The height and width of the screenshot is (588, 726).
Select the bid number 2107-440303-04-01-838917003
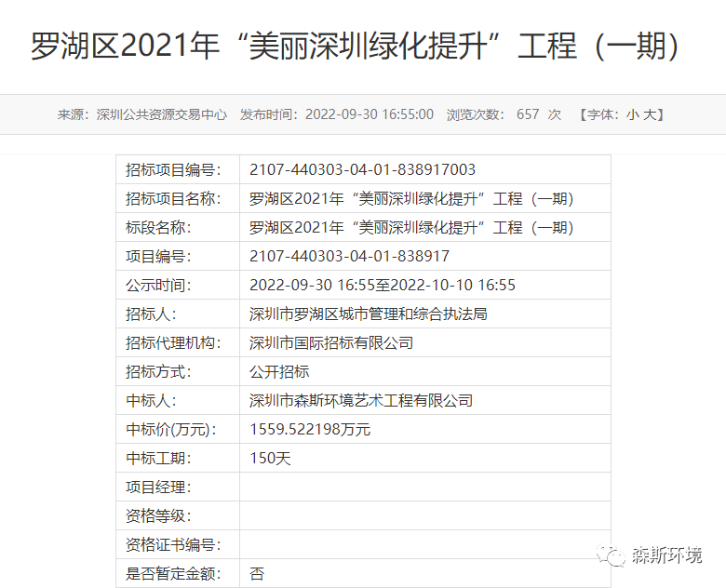tap(362, 169)
